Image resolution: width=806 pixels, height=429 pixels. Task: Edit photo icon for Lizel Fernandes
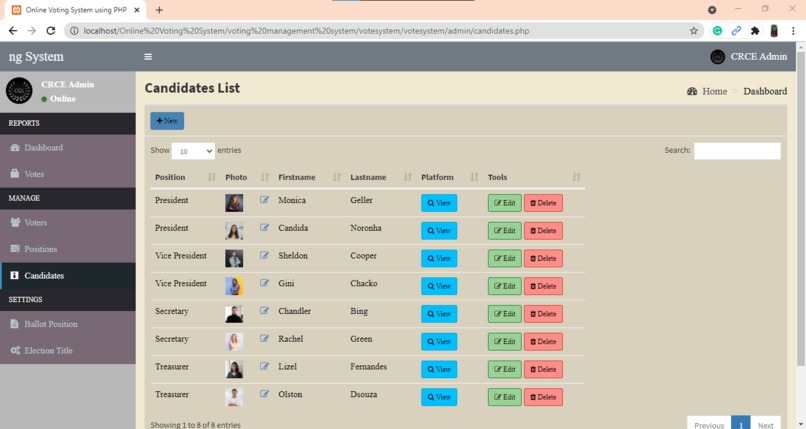(264, 366)
